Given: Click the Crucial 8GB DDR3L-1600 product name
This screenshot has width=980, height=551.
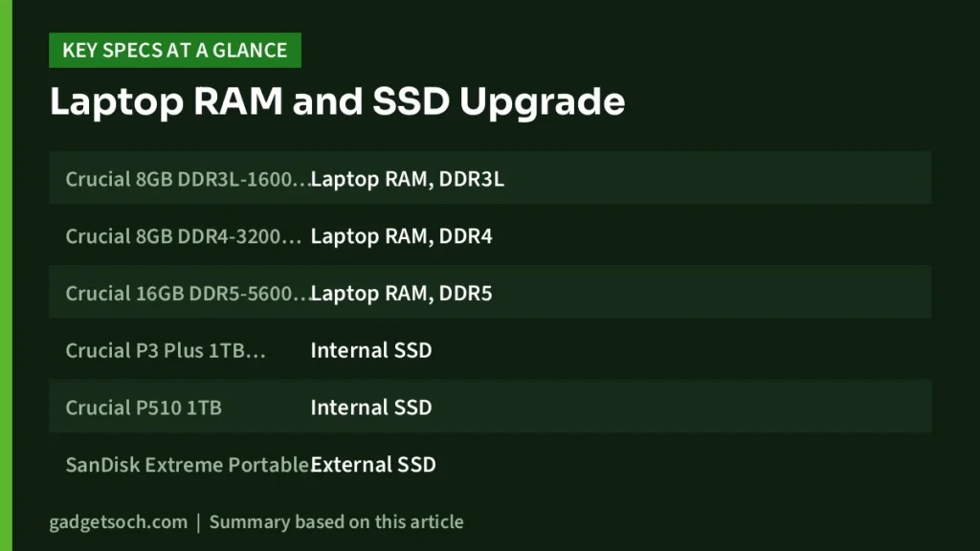Looking at the screenshot, I should 188,179.
